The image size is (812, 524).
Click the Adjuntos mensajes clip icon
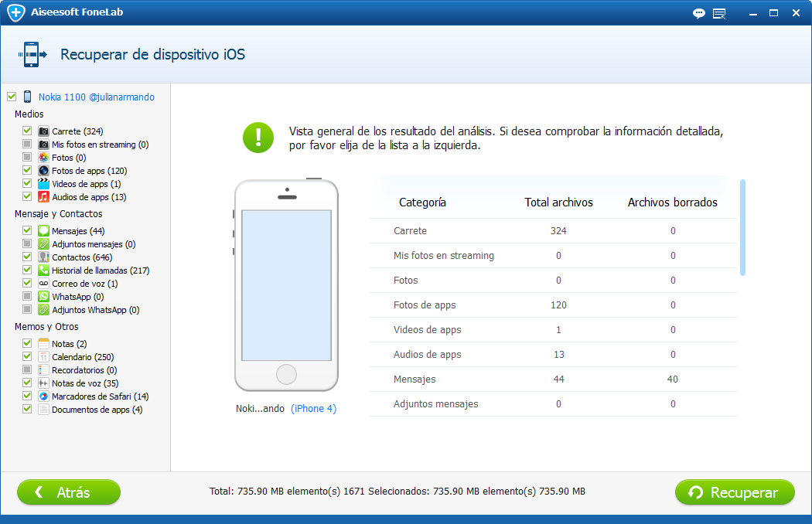pyautogui.click(x=43, y=244)
